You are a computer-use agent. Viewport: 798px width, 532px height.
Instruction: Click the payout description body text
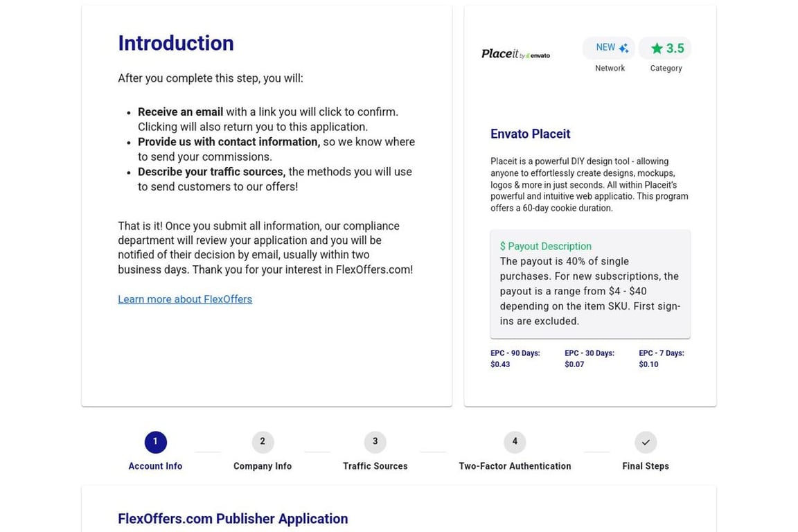point(590,291)
